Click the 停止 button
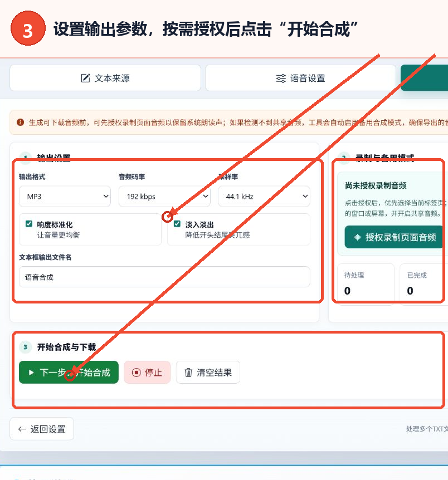The width and height of the screenshot is (448, 480). click(x=147, y=372)
